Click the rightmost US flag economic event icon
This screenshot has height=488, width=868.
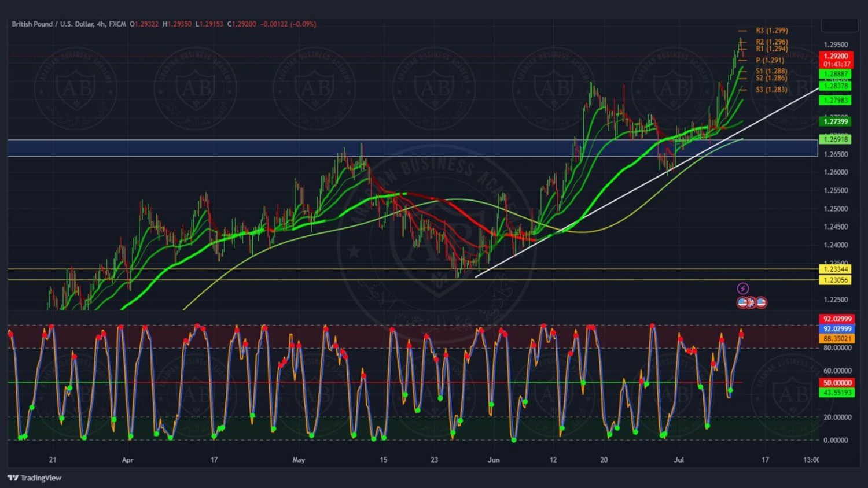(761, 302)
